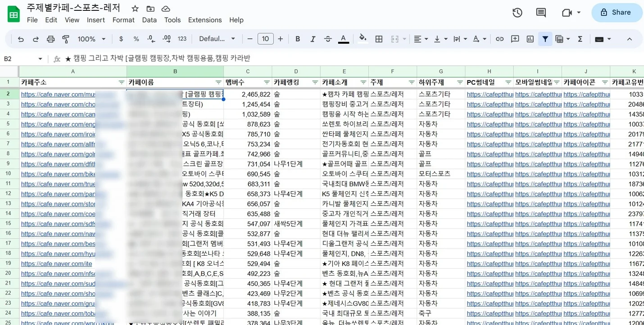Open link in cell A19

point(56,264)
